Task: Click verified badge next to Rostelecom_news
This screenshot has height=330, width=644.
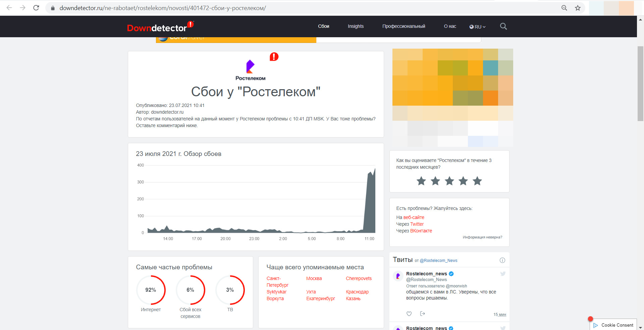Action: pyautogui.click(x=451, y=274)
